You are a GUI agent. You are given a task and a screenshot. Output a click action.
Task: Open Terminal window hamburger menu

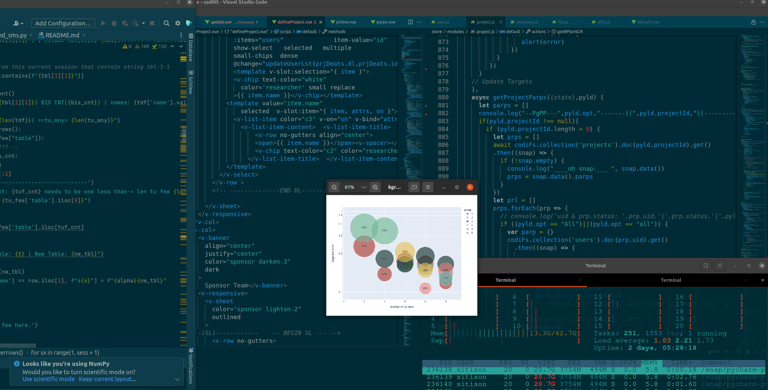[720, 266]
